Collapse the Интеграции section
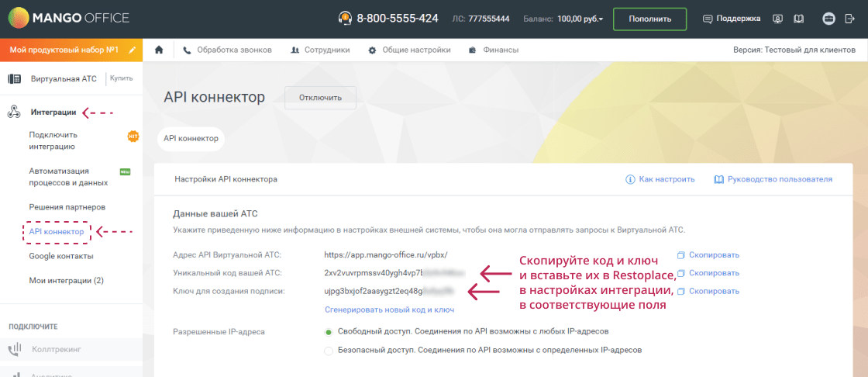The width and height of the screenshot is (868, 377). pos(53,112)
